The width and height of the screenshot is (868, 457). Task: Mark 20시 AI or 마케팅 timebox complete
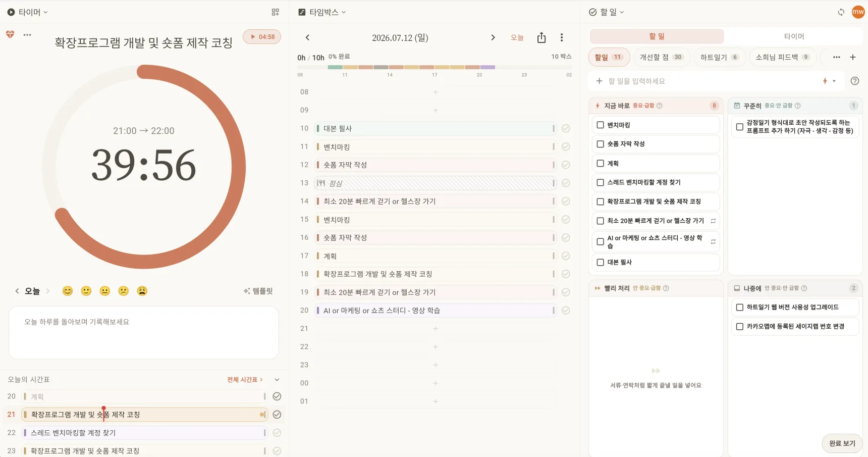pyautogui.click(x=566, y=310)
